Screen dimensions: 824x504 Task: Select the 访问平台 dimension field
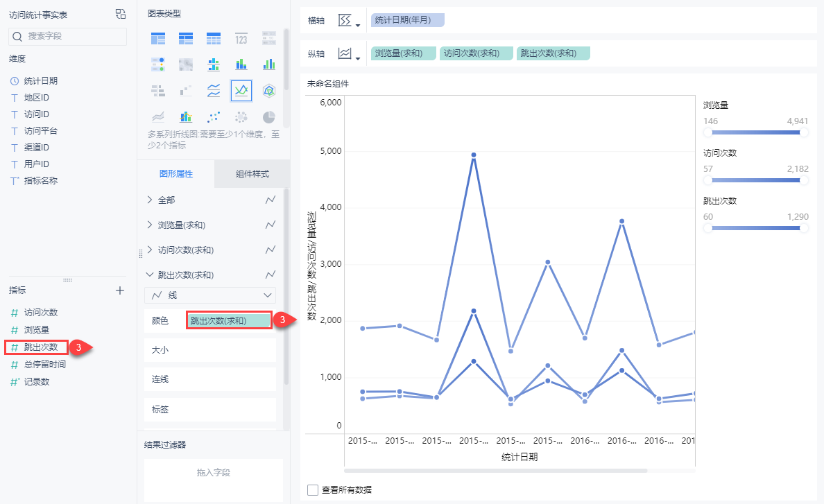click(x=40, y=131)
